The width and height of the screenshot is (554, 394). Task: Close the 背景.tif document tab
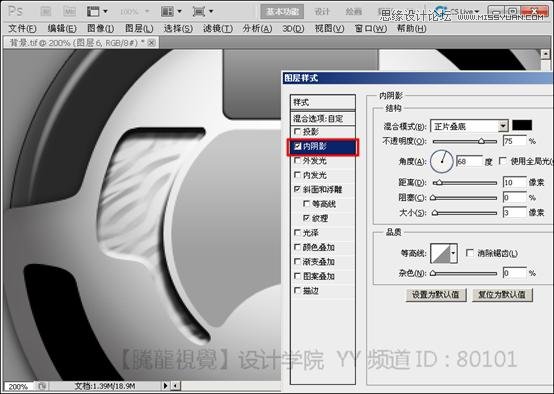(x=152, y=43)
